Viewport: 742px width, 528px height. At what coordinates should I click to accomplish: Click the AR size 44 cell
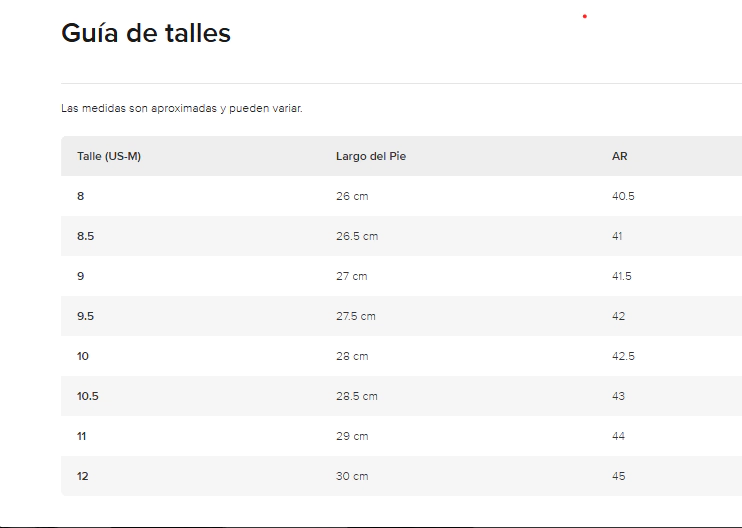click(618, 436)
